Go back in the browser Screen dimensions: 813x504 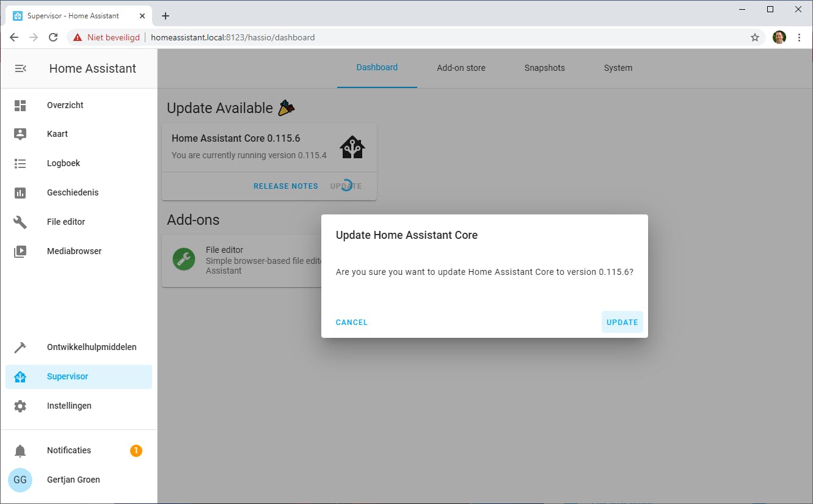(x=14, y=37)
